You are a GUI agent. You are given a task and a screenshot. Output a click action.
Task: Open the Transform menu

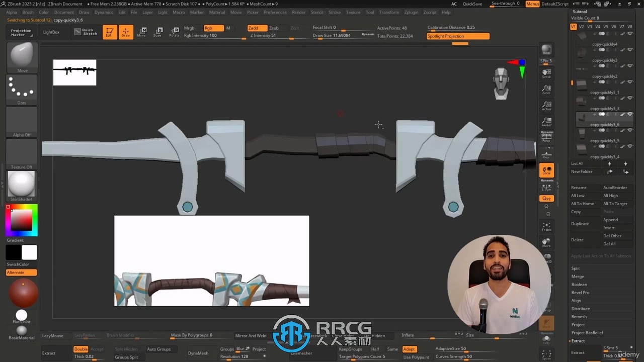pyautogui.click(x=389, y=12)
